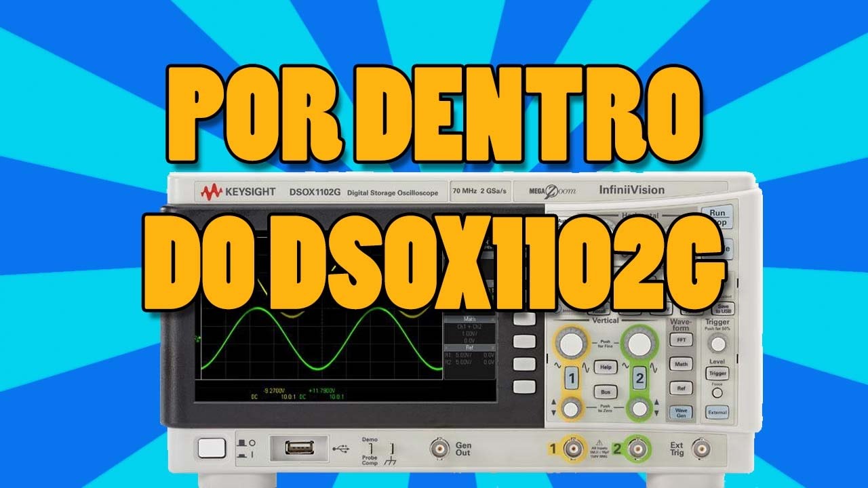
Task: Click the Bus button
Action: (x=606, y=391)
